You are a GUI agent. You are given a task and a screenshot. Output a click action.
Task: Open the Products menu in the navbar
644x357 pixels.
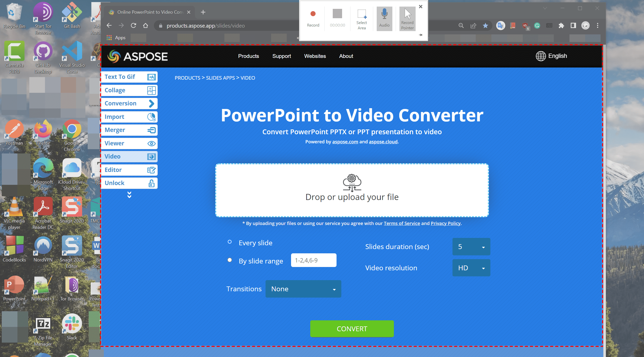[248, 56]
